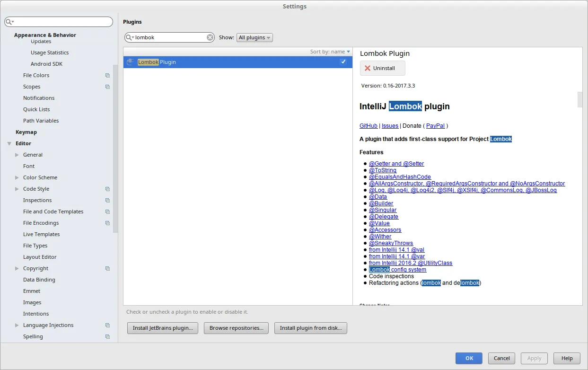Select Appearance & Behavior category
Viewport: 588px width, 370px height.
[x=45, y=35]
